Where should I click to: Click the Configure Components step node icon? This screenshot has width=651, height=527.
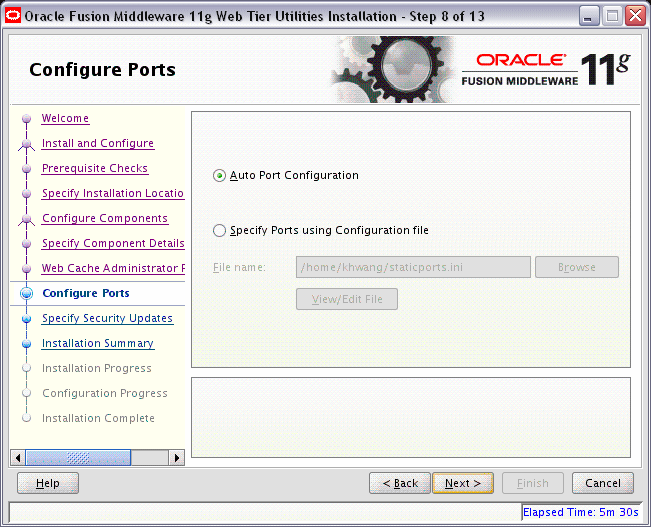click(x=27, y=219)
